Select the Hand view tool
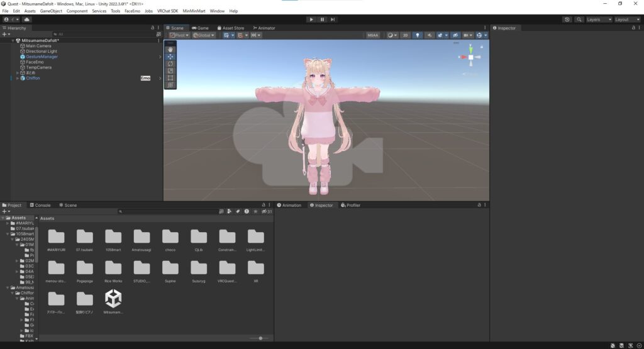 click(170, 49)
